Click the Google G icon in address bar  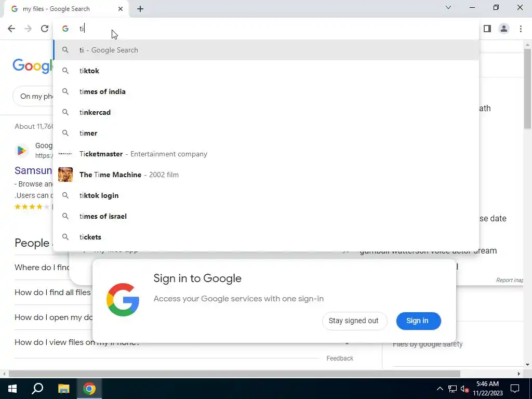(65, 29)
